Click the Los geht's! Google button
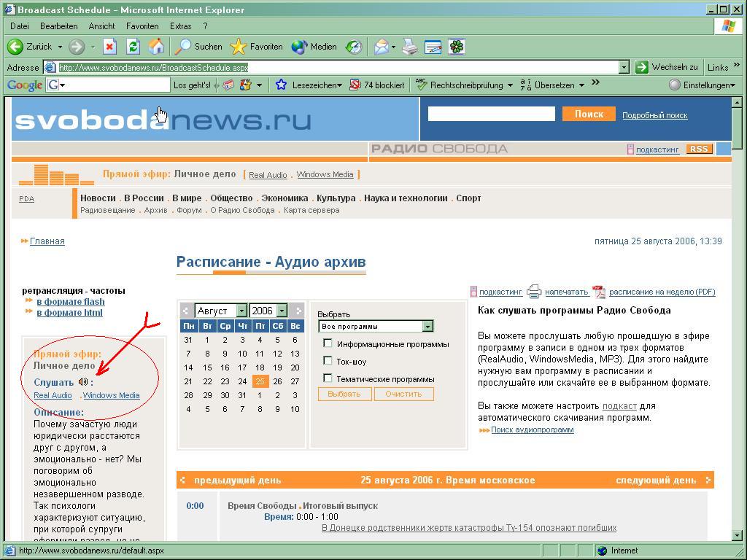747x560 pixels. (192, 85)
